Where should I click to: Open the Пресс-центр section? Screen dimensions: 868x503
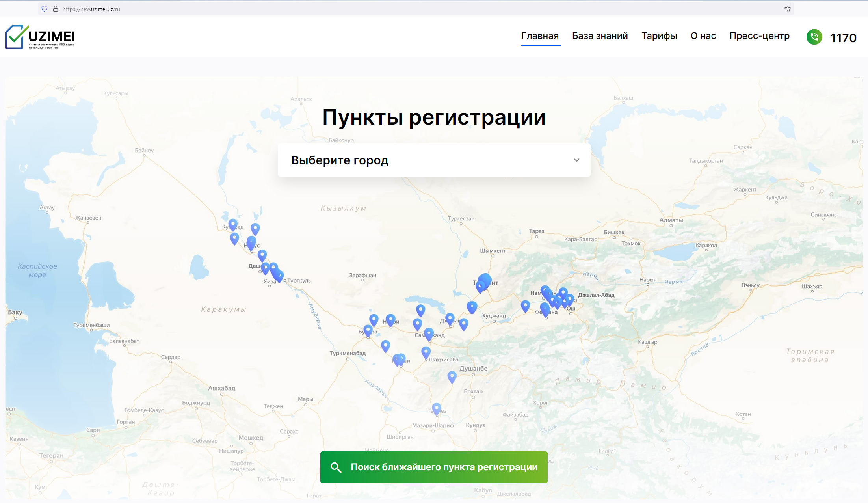759,36
